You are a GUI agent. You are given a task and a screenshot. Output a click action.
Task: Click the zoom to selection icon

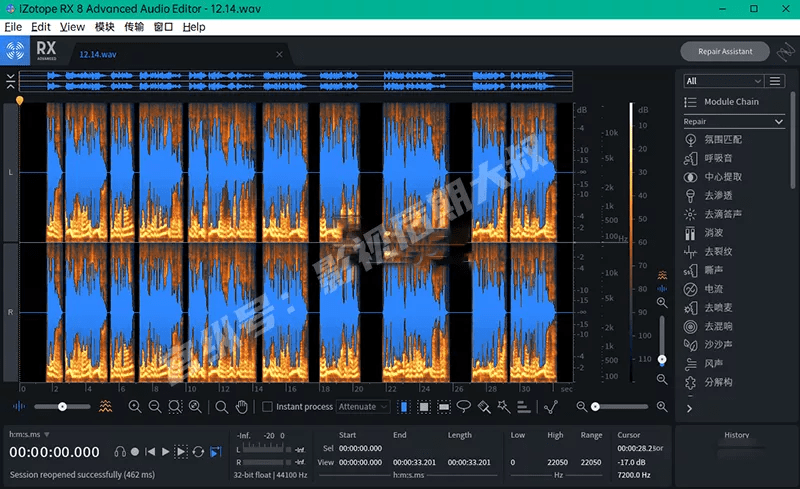175,406
